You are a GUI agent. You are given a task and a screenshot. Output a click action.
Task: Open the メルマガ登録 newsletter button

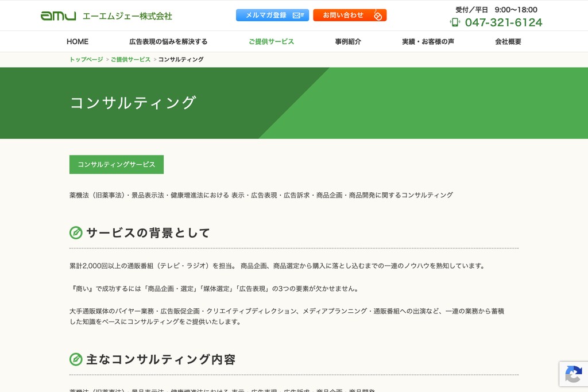[x=272, y=15]
